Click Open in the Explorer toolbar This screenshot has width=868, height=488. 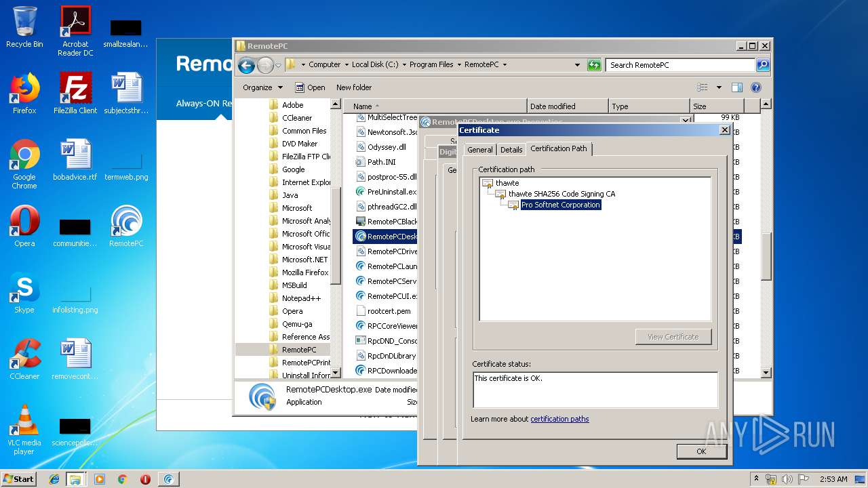click(310, 87)
